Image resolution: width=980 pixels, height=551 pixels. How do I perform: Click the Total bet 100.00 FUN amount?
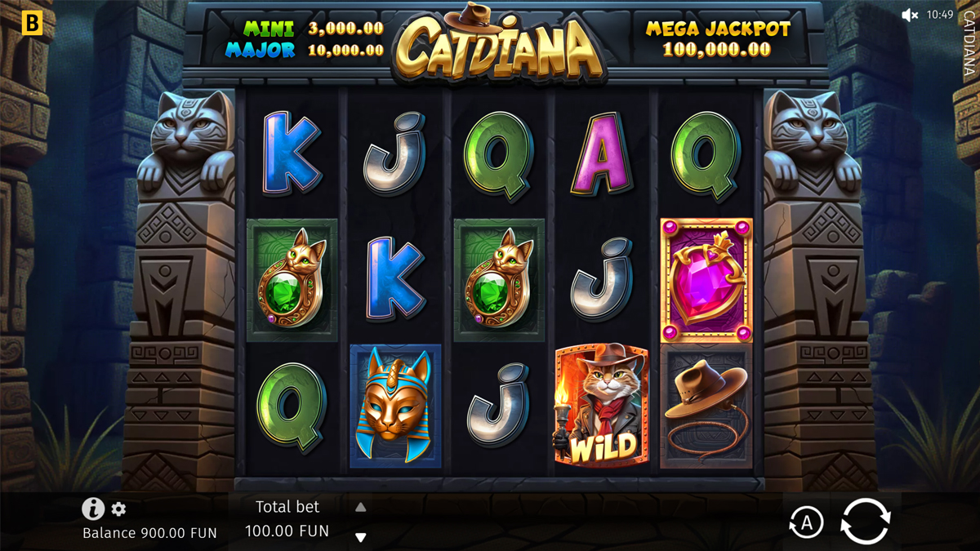[287, 531]
